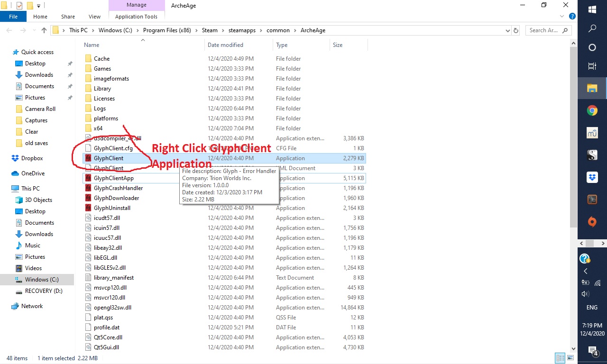Click the Search ArcheAge input box
The height and width of the screenshot is (364, 607).
point(548,30)
